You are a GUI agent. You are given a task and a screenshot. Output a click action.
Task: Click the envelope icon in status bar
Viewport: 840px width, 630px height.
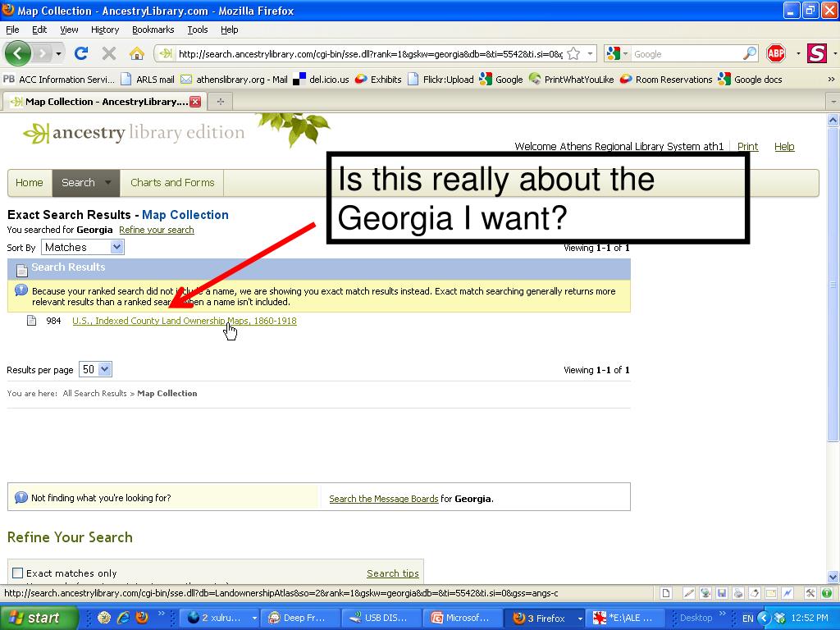point(771,593)
